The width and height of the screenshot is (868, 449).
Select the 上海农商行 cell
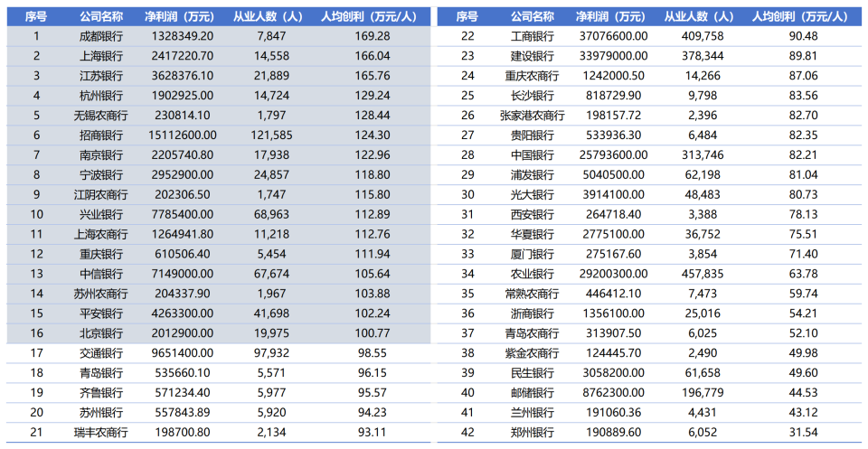[x=100, y=235]
